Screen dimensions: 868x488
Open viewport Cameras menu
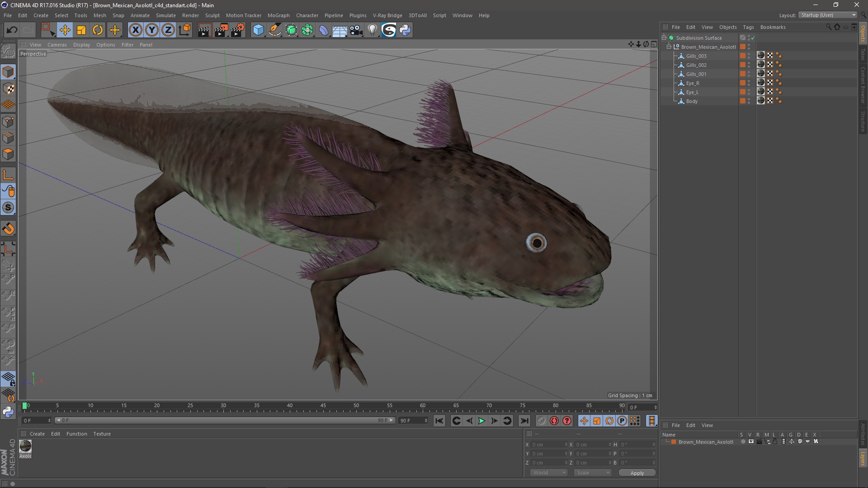(x=57, y=45)
